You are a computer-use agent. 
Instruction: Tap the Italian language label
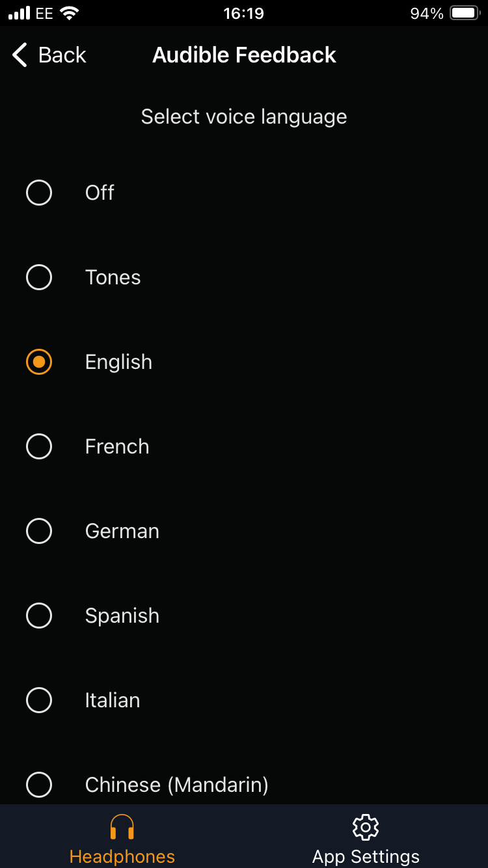pyautogui.click(x=113, y=700)
